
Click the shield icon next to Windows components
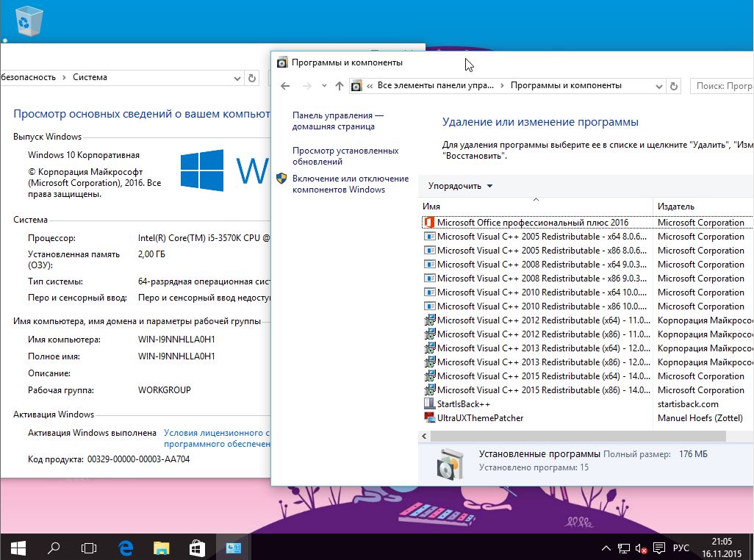[x=281, y=179]
